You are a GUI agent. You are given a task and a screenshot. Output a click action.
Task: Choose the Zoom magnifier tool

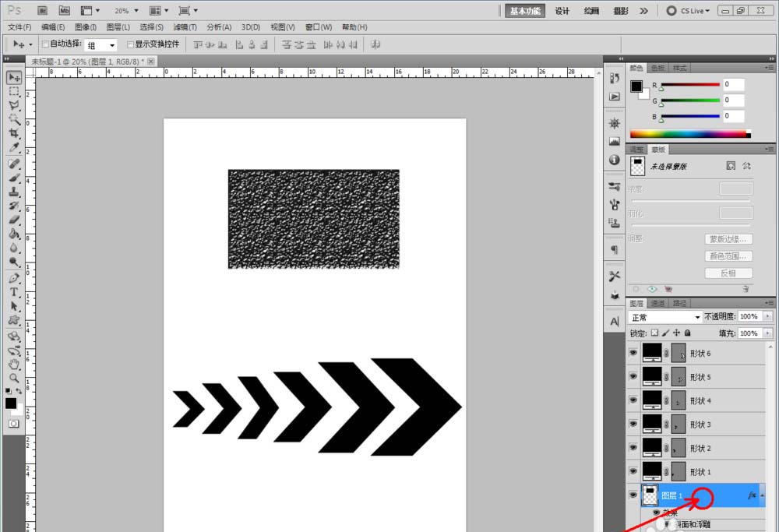[x=14, y=378]
